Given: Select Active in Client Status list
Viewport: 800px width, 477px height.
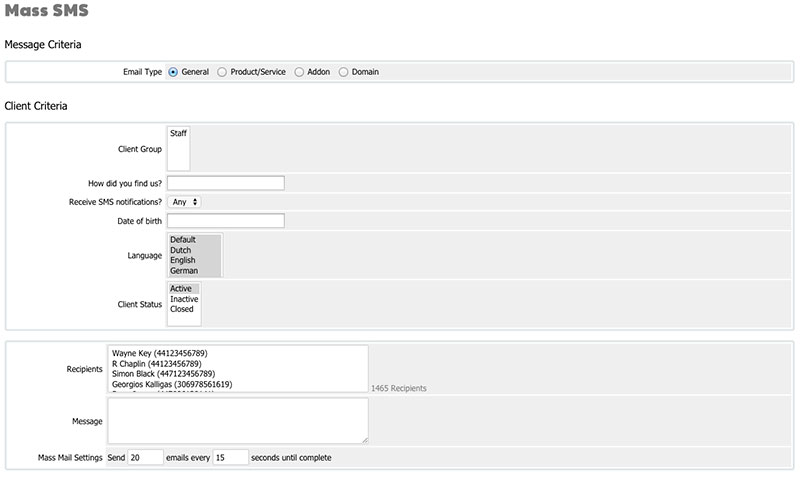Looking at the screenshot, I should click(181, 289).
